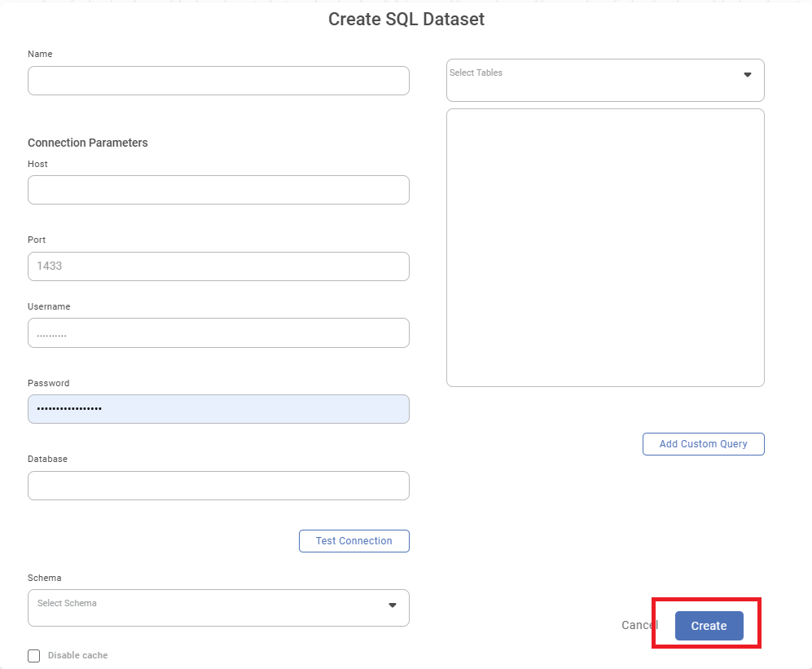Focus the Name input field

218,81
